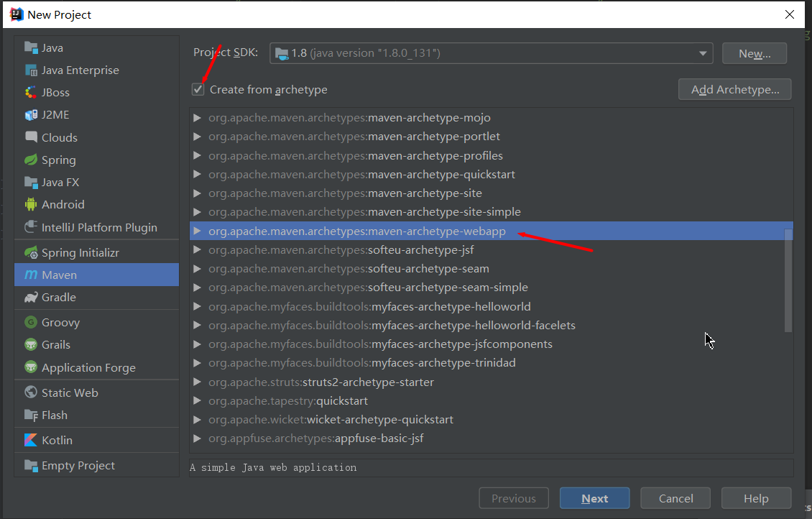Image resolution: width=812 pixels, height=519 pixels.
Task: Click the Java FX icon
Action: pyautogui.click(x=31, y=183)
